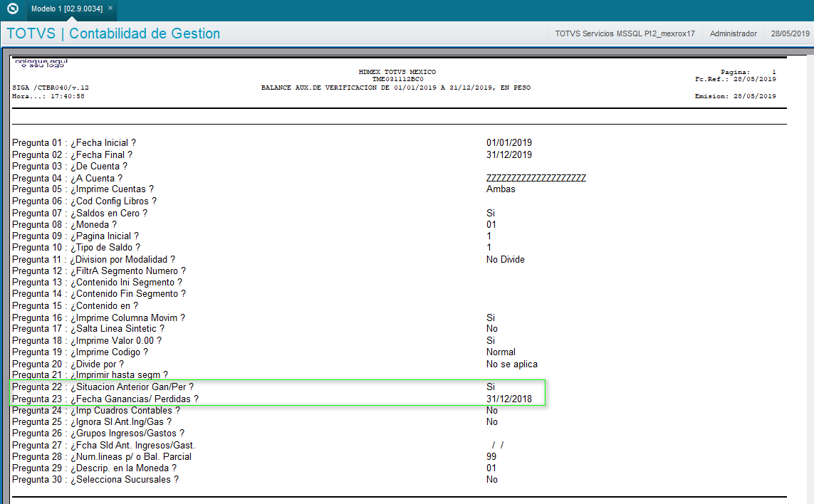
Task: Click Pregunta 23 ¿Fecha Ganancias/ Perdidas ? row
Action: pyautogui.click(x=105, y=399)
